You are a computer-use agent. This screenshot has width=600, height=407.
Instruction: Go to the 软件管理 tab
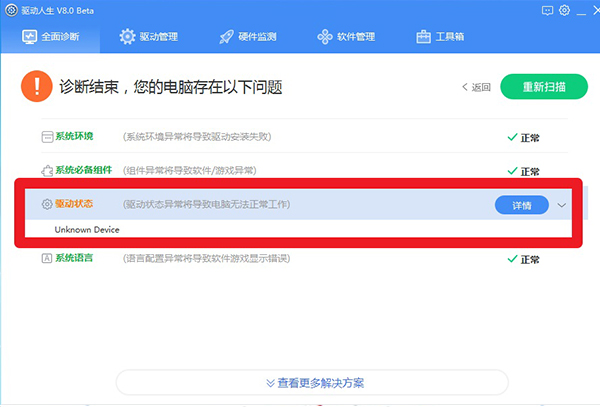pos(346,37)
